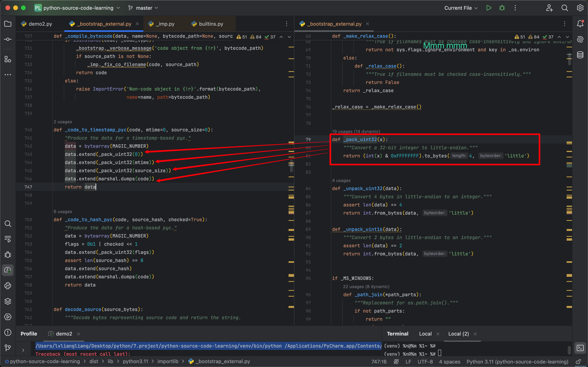Switch to the demo2.py editor tab
The height and width of the screenshot is (367, 588).
[37, 24]
